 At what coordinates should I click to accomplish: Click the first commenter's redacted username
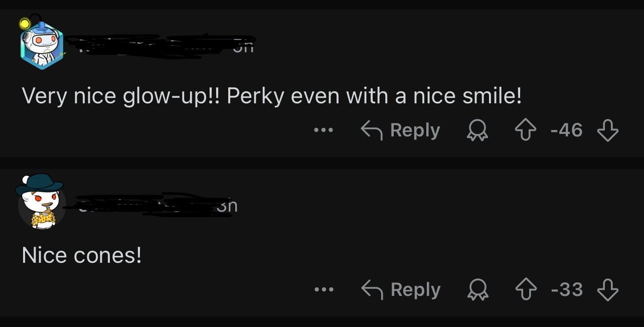(x=145, y=47)
